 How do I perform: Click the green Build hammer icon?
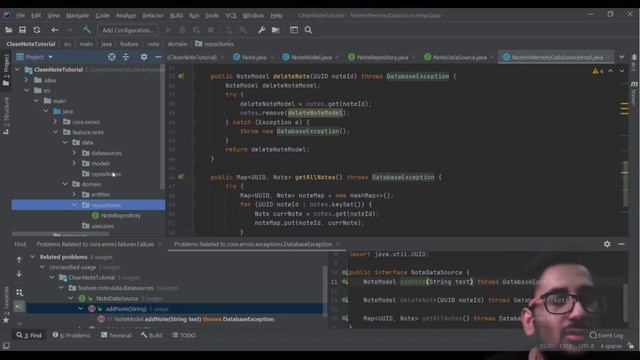pyautogui.click(x=87, y=30)
